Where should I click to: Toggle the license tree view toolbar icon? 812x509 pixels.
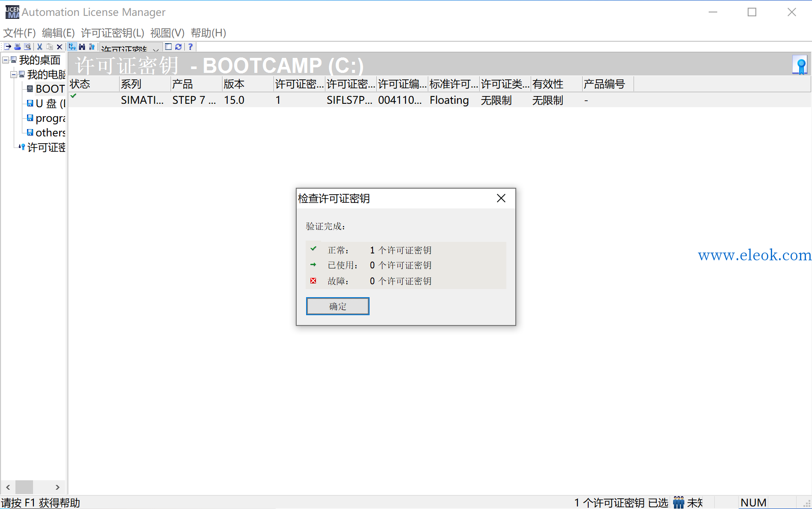coord(72,47)
